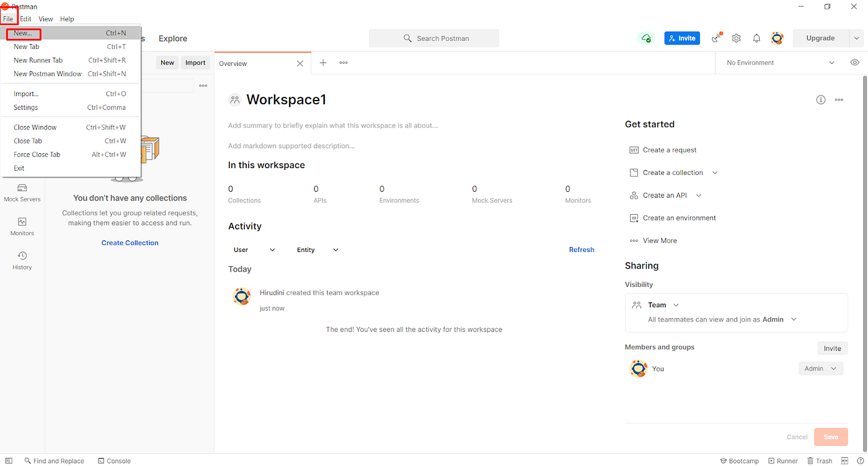Image resolution: width=868 pixels, height=466 pixels.
Task: Show workspace info icon
Action: (x=821, y=100)
